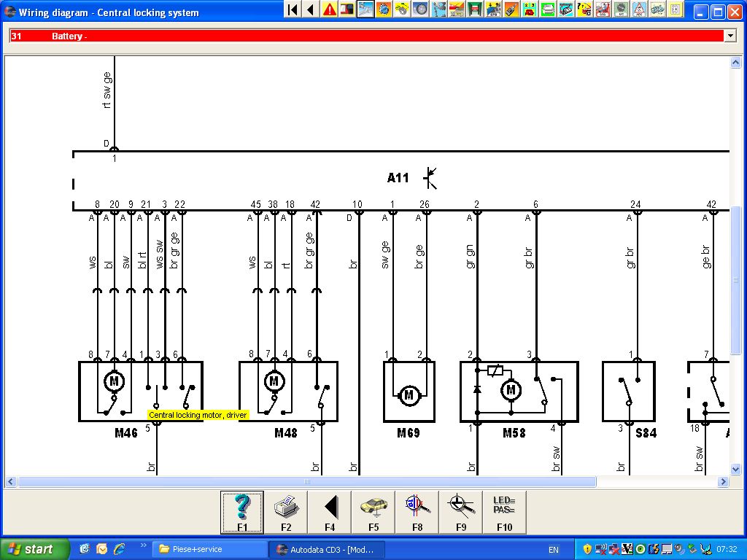Select the red '31 Battery -' combo box
The image size is (747, 560).
[x=366, y=36]
